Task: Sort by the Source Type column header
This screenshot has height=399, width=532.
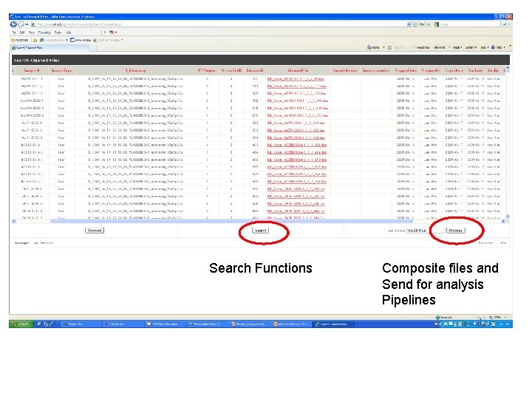Action: 61,71
